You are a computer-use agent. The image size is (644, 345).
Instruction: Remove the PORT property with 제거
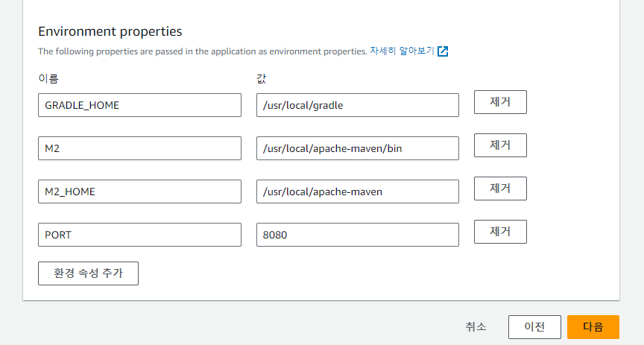point(500,232)
